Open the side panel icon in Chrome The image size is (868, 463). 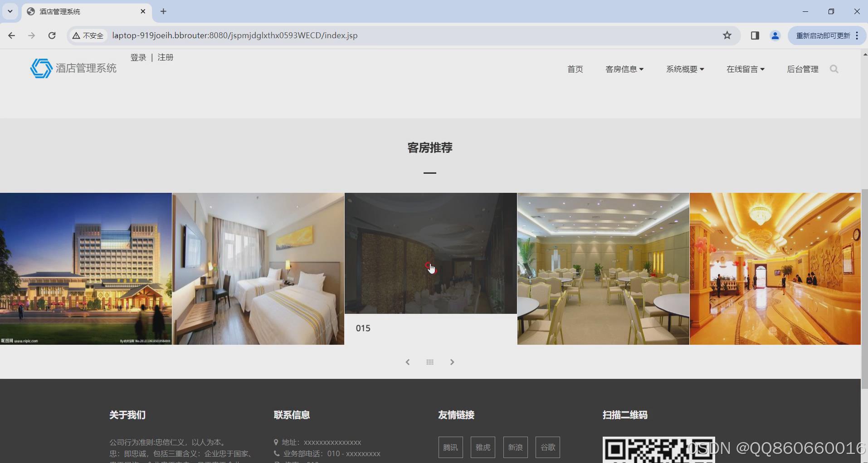point(755,35)
